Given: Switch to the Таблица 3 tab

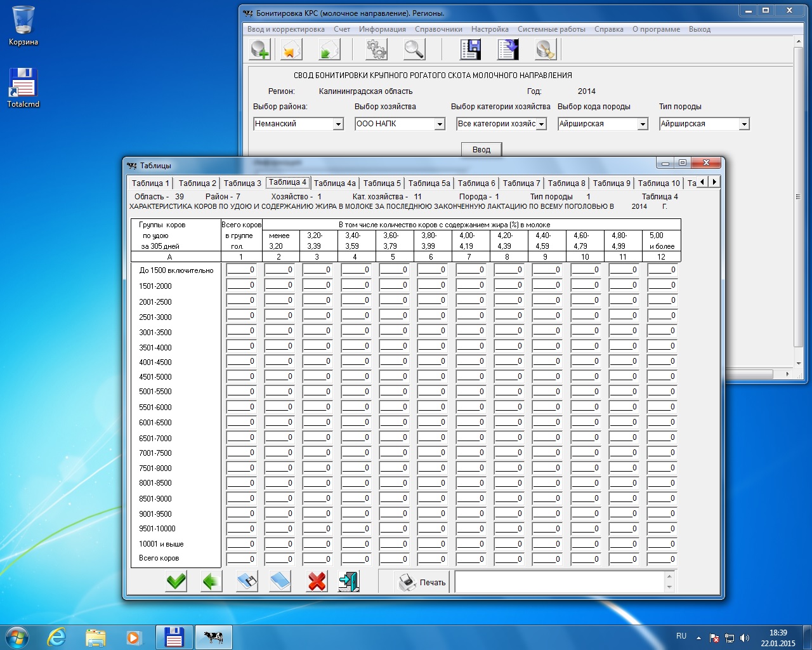Looking at the screenshot, I should point(242,183).
